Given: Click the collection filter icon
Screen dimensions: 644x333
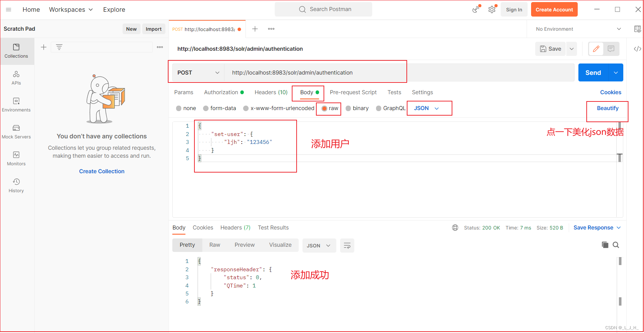Looking at the screenshot, I should coord(59,47).
